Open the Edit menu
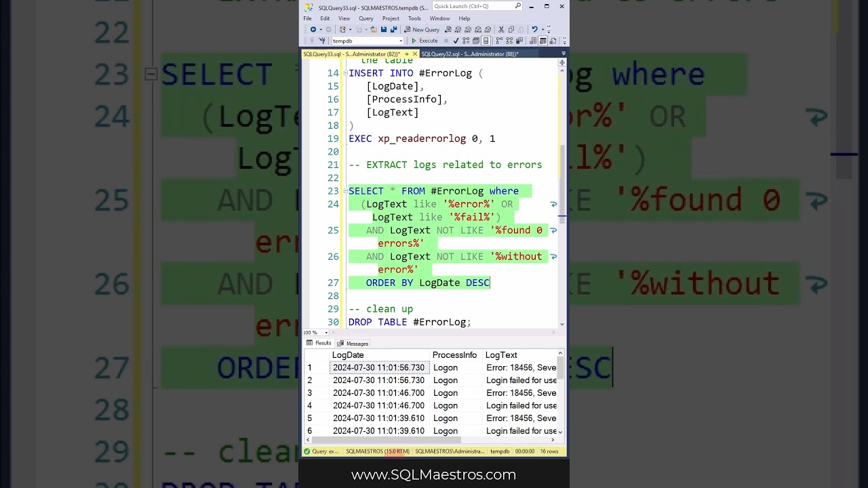Screen dimensions: 868x488 point(325,18)
